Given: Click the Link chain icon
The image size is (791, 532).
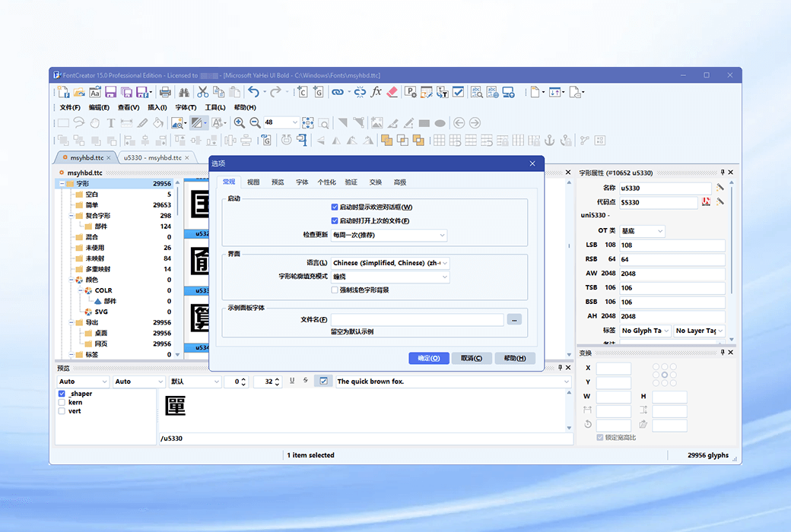Looking at the screenshot, I should [338, 92].
